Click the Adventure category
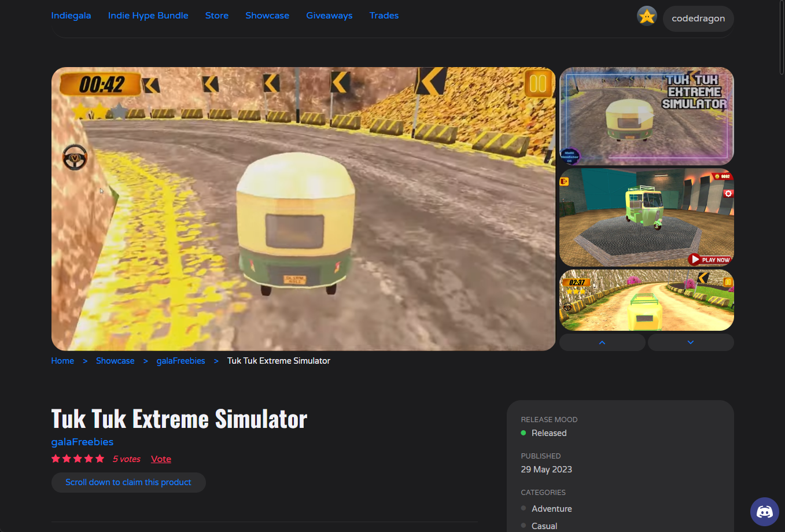Viewport: 785px width, 532px height. 552,509
